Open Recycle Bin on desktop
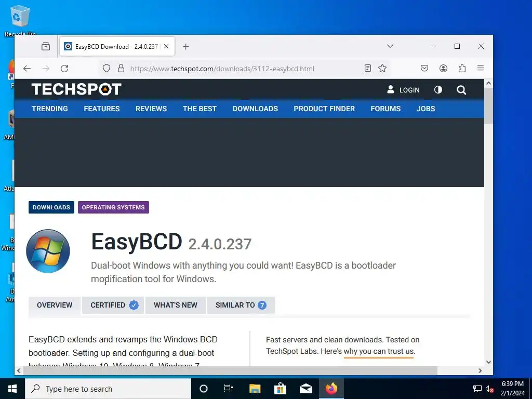 click(x=20, y=21)
